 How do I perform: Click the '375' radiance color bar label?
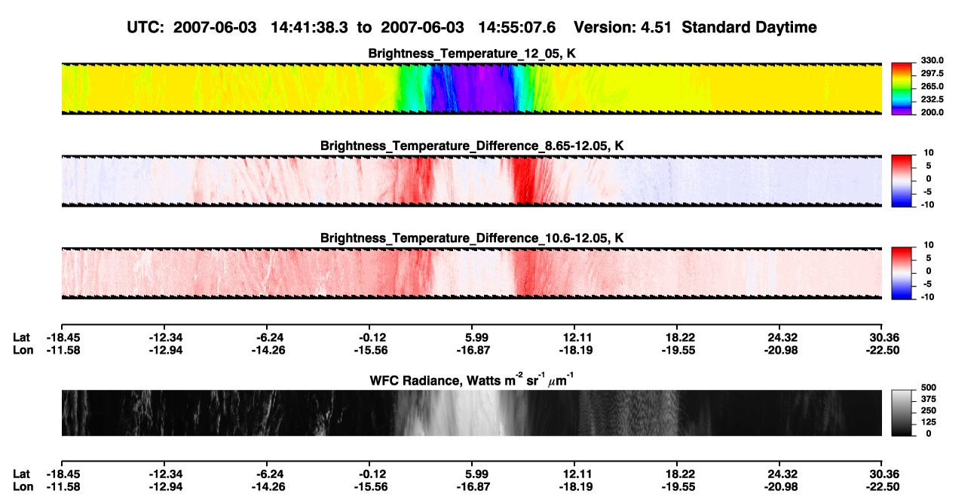(x=930, y=399)
